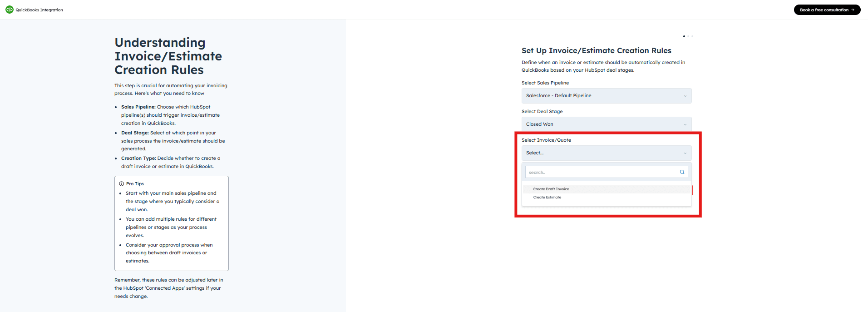Click 'Define when an invoice or estimate' description

603,66
